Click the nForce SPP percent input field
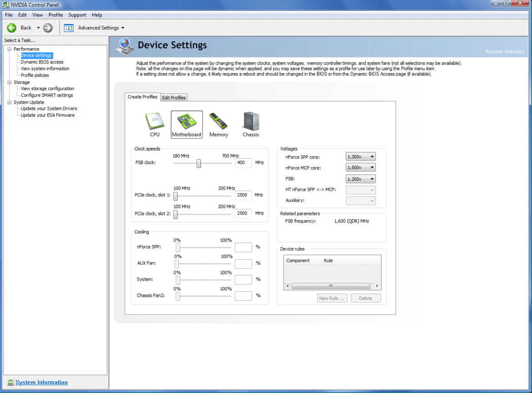The height and width of the screenshot is (393, 532). click(x=243, y=247)
